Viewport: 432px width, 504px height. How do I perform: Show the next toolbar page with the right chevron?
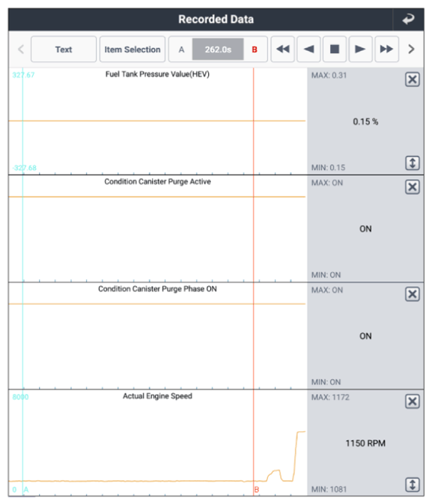[411, 49]
